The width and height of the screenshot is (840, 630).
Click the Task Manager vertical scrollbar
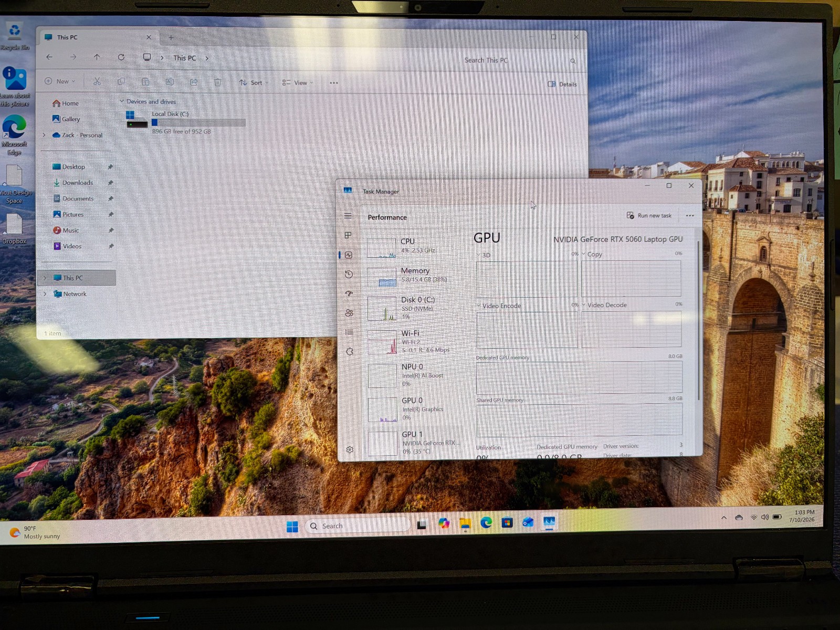tap(698, 320)
